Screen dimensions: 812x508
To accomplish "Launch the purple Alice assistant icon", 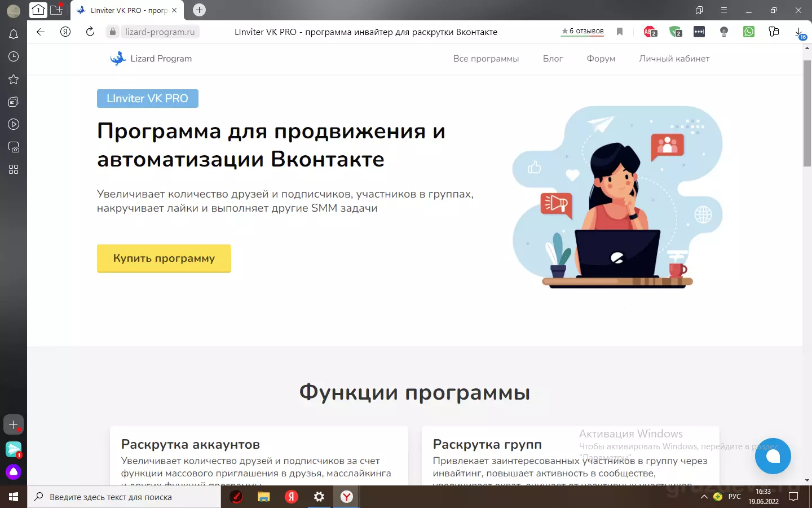I will 14,472.
